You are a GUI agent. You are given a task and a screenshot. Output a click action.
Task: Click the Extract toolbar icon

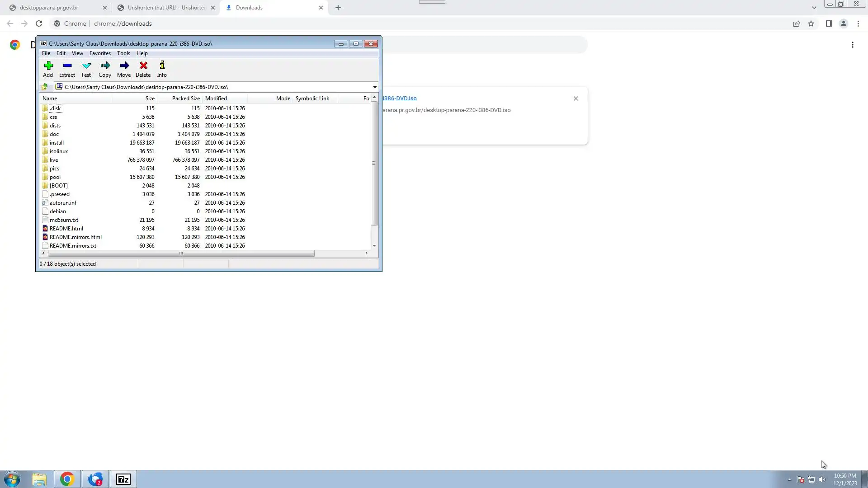tap(67, 69)
